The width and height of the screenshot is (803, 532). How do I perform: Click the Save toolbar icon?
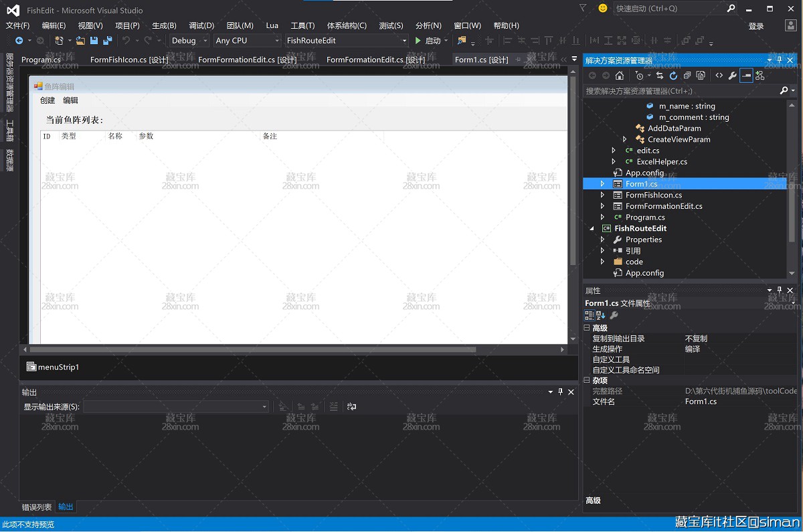click(94, 41)
